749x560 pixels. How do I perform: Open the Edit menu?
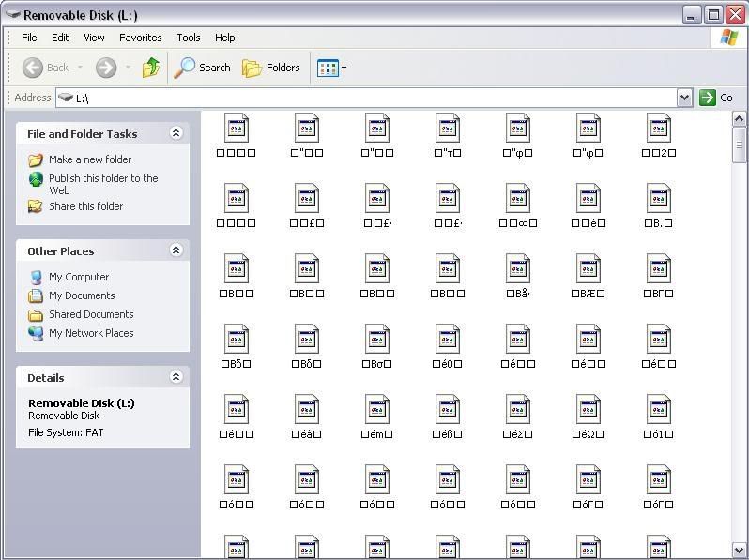coord(60,38)
